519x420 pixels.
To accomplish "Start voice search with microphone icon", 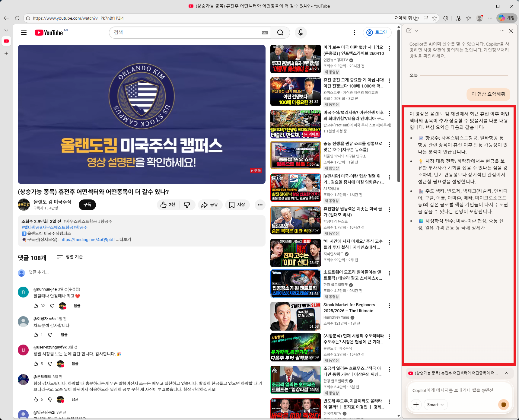I will coord(301,33).
